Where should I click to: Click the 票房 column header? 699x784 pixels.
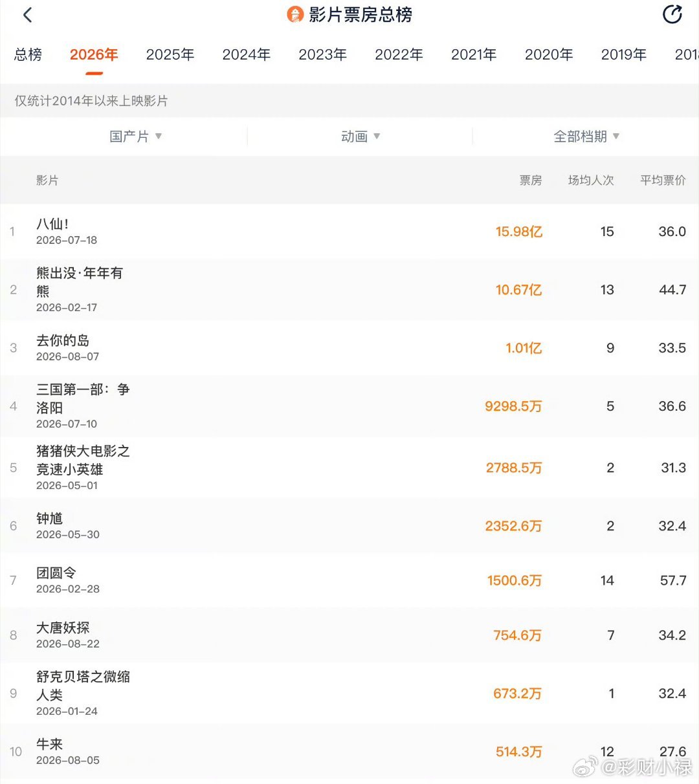point(531,180)
